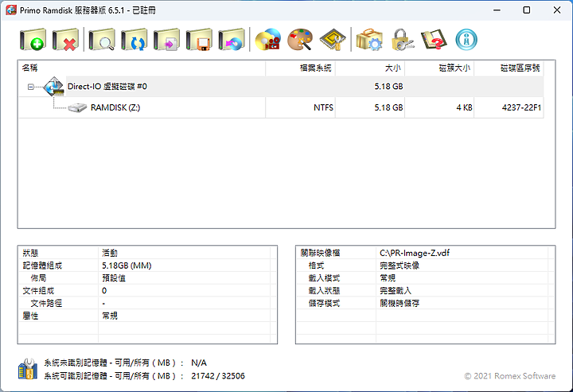Screen dimensions: 573x392
Task: Close the Primo Ramdisk window
Action: [x=557, y=10]
